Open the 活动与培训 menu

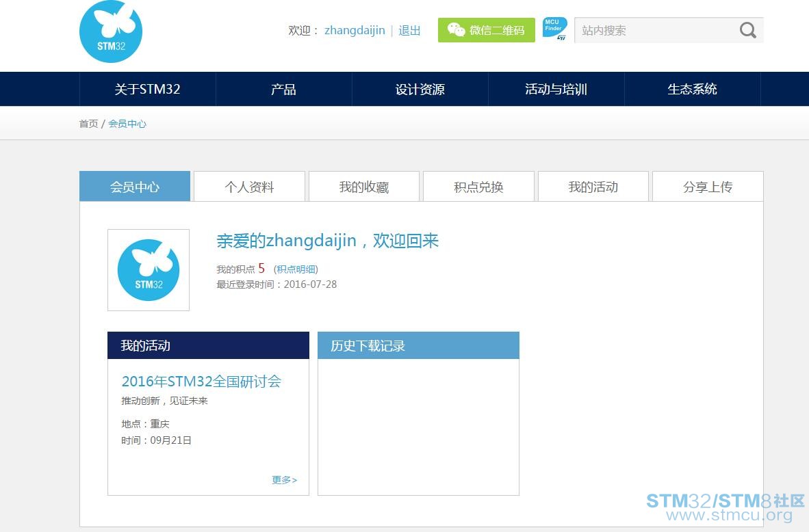point(556,89)
